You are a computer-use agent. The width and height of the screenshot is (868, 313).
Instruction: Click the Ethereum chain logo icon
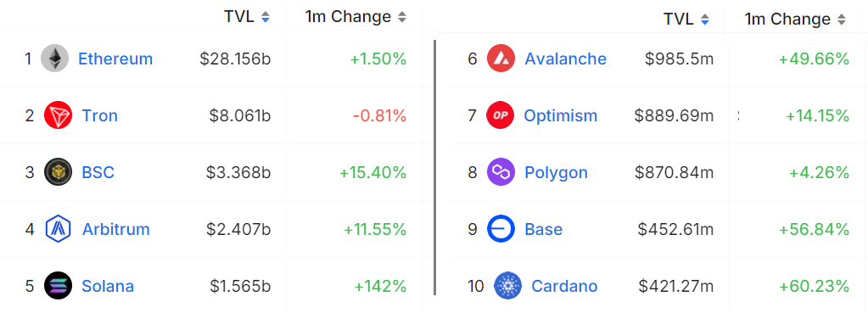coord(55,58)
